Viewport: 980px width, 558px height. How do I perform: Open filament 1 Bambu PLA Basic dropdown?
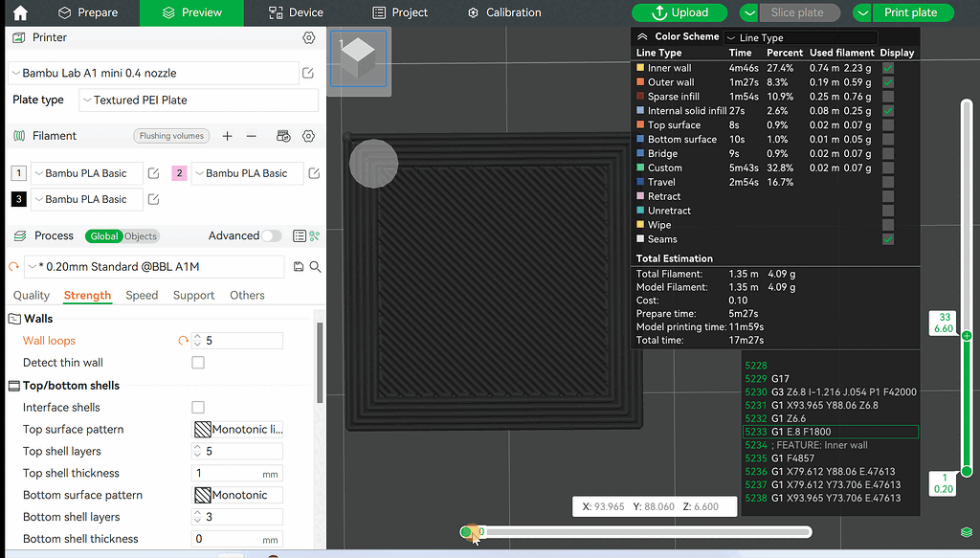coord(86,173)
